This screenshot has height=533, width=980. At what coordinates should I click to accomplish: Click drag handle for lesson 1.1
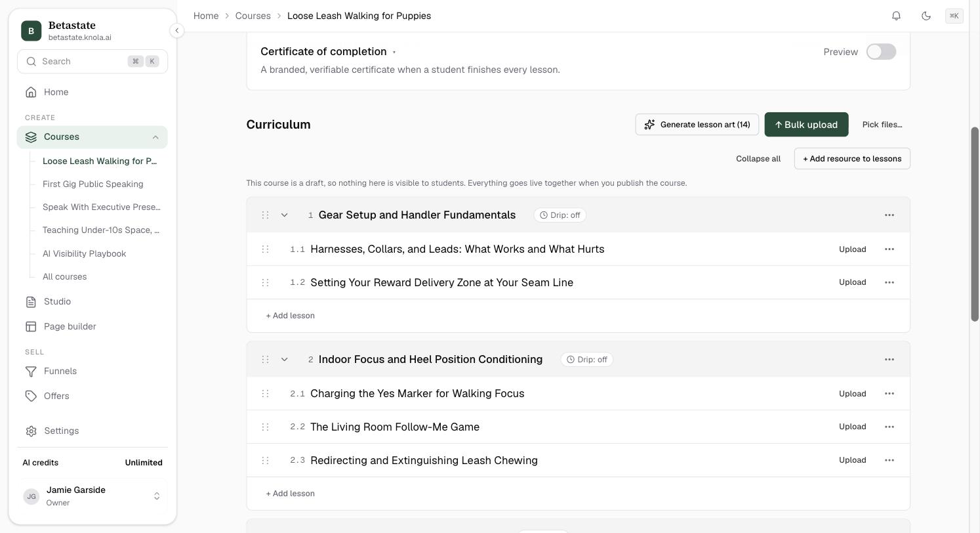click(265, 249)
